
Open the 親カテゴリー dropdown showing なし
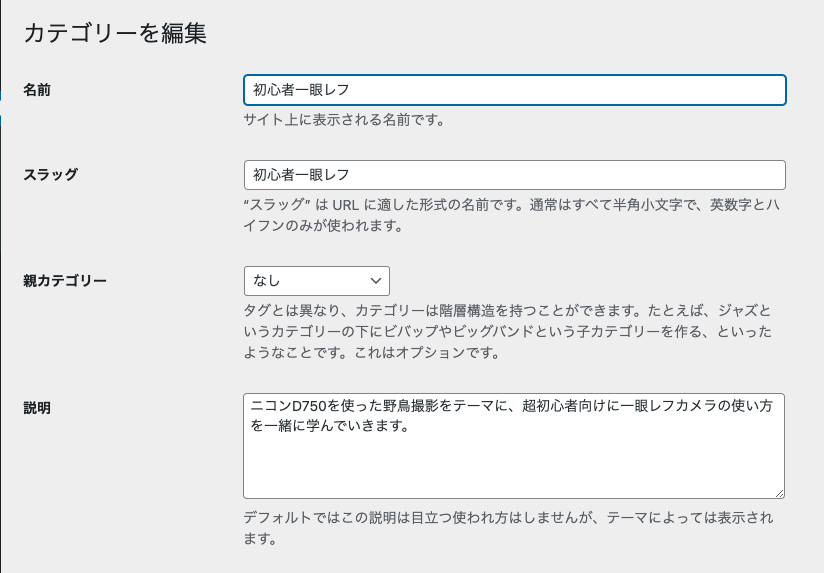click(x=317, y=281)
